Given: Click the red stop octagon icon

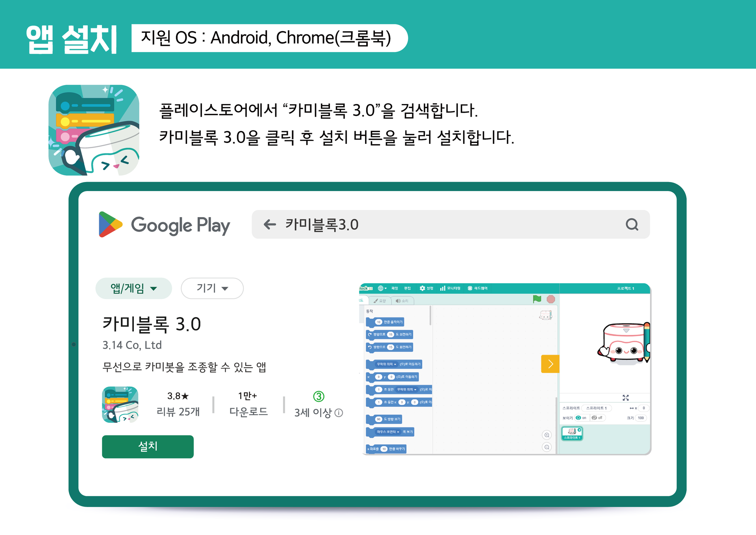Looking at the screenshot, I should coord(551,299).
